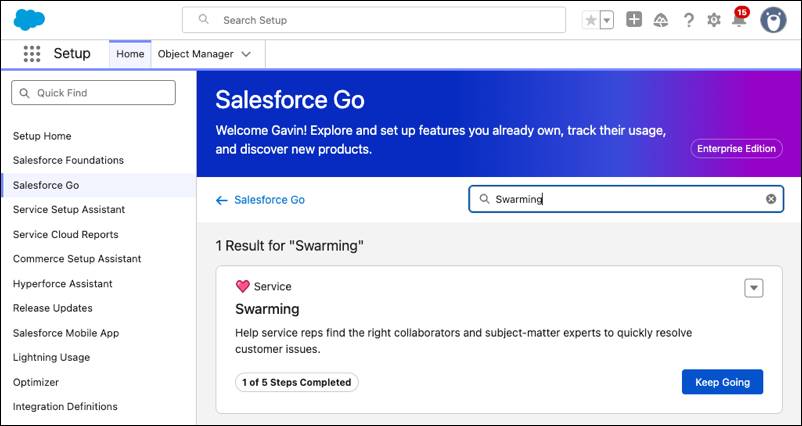Click the '1 Result for "Swarming"' heading
The height and width of the screenshot is (426, 802).
(289, 245)
